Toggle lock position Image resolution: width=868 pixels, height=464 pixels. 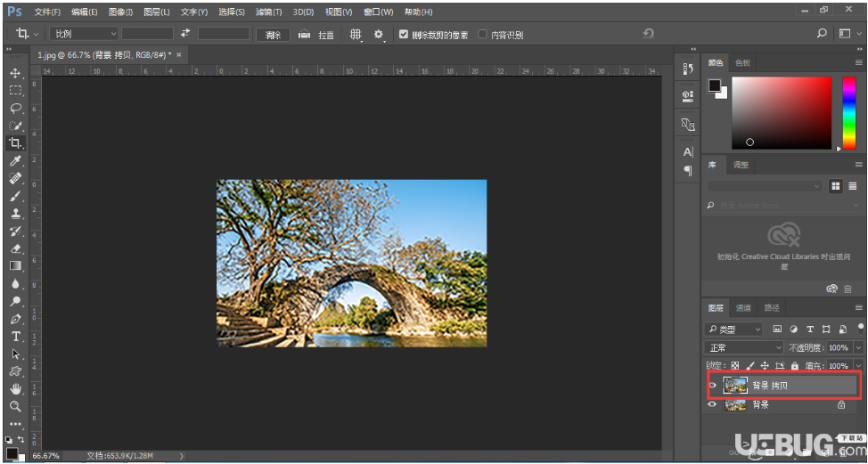click(x=765, y=365)
